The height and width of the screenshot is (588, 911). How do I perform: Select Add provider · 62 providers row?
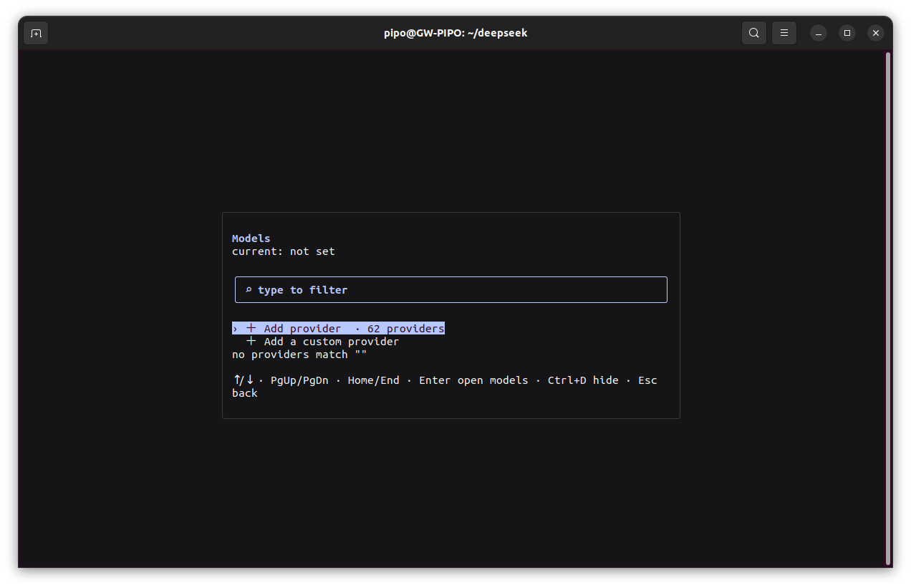click(338, 329)
